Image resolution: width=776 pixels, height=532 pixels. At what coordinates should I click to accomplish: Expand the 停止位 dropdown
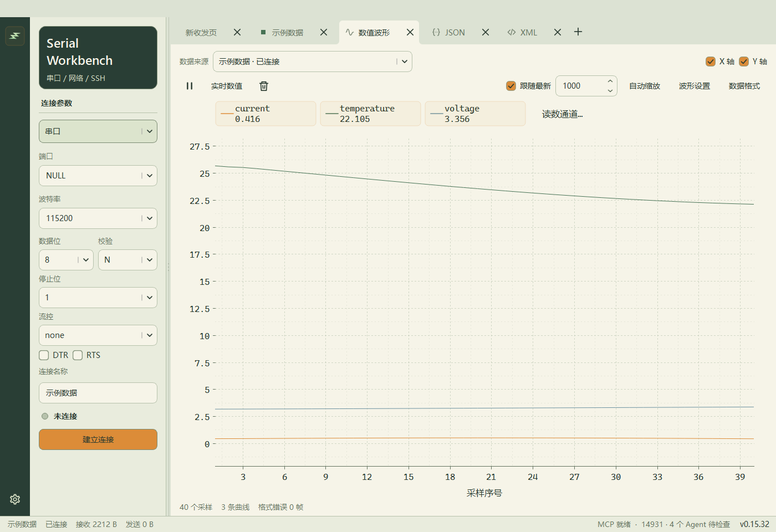click(x=98, y=298)
